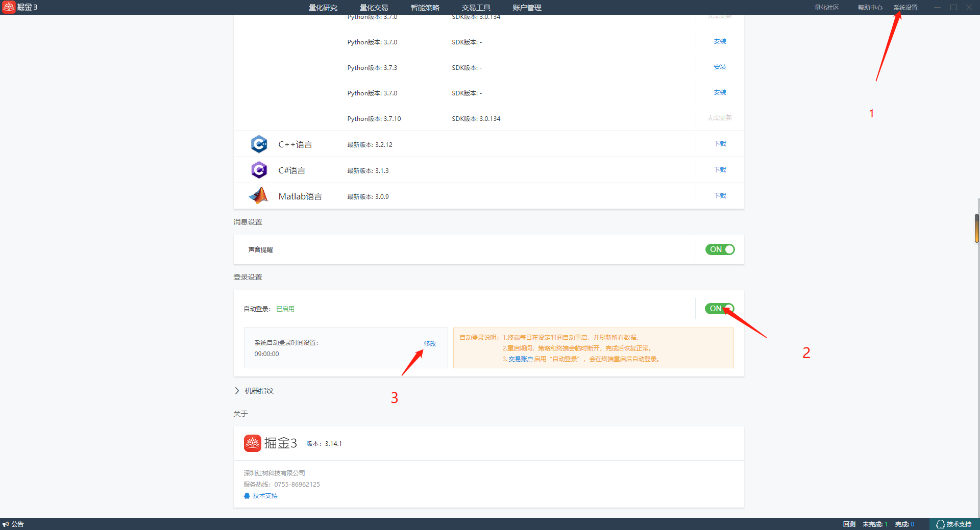
Task: Toggle the 自动登录 auto login switch
Action: (x=720, y=309)
